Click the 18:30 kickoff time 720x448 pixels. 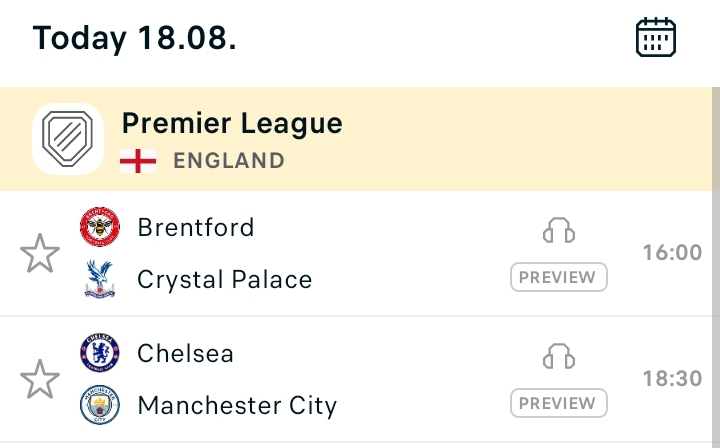(672, 379)
